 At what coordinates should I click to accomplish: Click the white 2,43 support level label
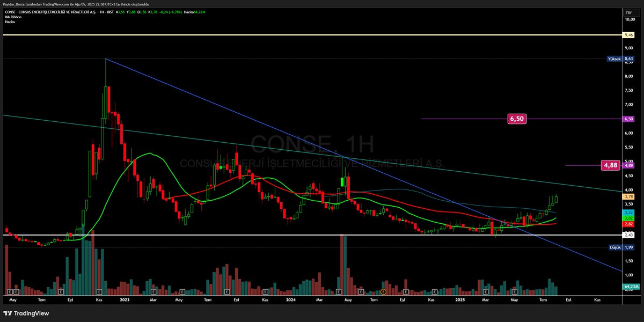[629, 235]
